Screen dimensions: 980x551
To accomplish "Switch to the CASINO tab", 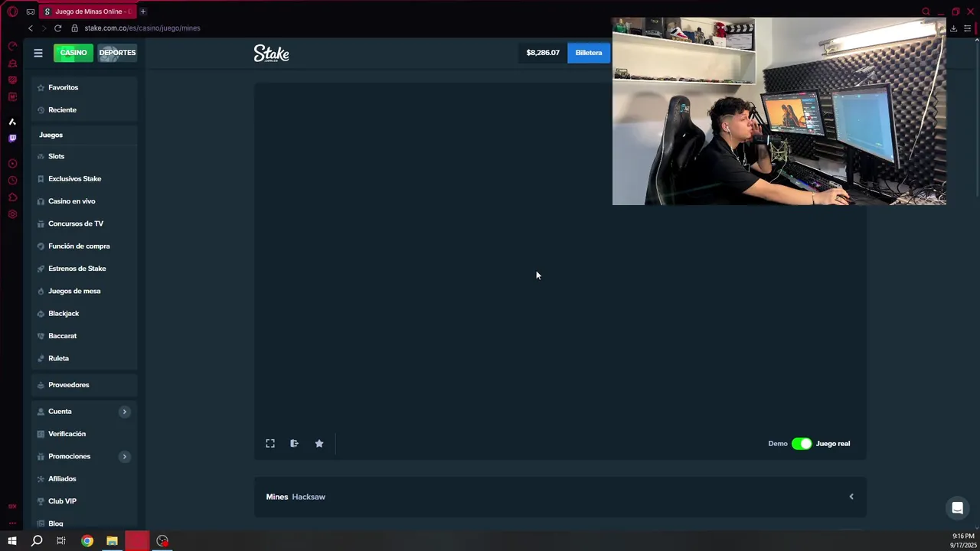I will 73,53.
